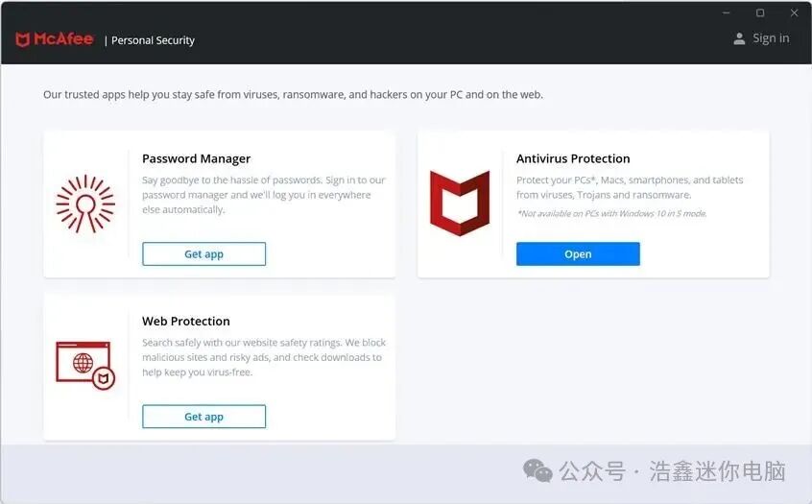The height and width of the screenshot is (504, 812).
Task: Open Antivirus Protection
Action: 578,253
